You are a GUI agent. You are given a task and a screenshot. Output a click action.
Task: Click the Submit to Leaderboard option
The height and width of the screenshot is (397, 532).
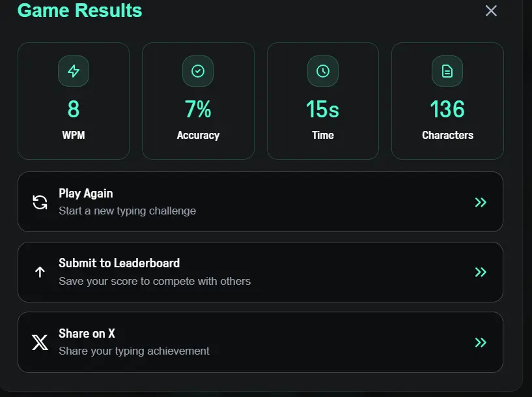click(260, 272)
